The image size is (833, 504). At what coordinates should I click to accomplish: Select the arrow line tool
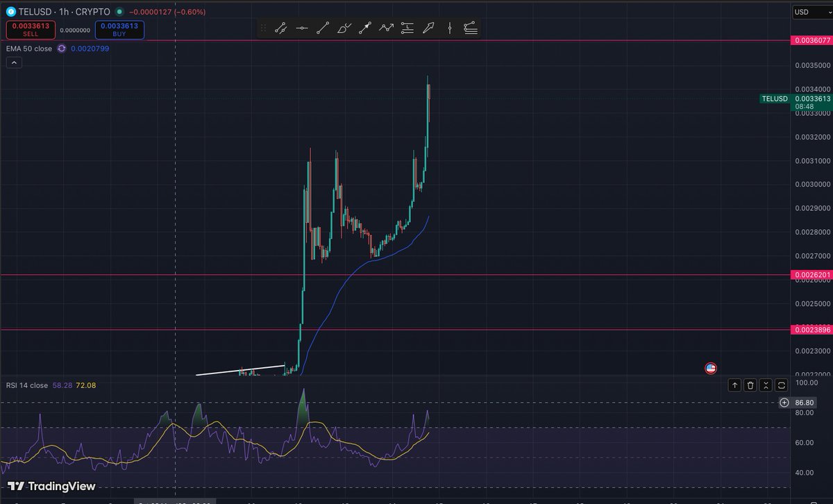(365, 28)
